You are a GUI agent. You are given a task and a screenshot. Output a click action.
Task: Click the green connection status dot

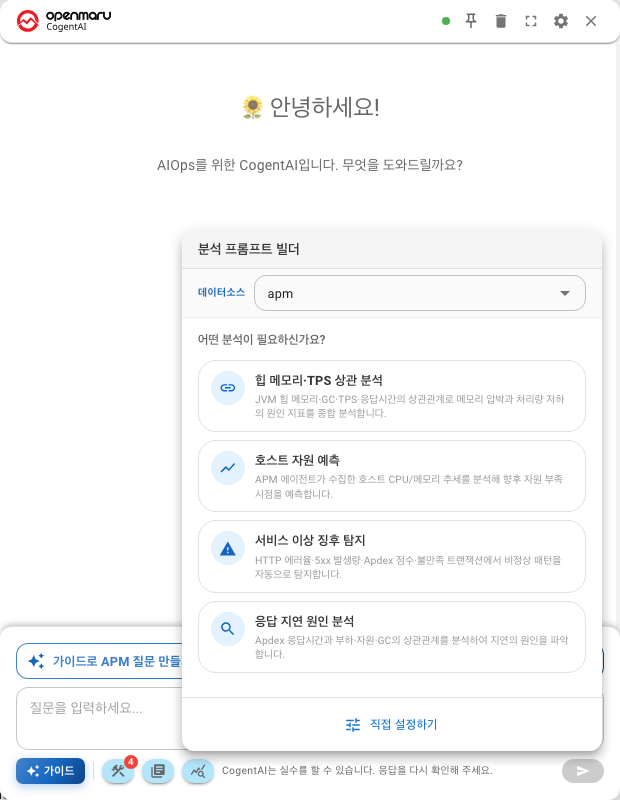[x=445, y=21]
